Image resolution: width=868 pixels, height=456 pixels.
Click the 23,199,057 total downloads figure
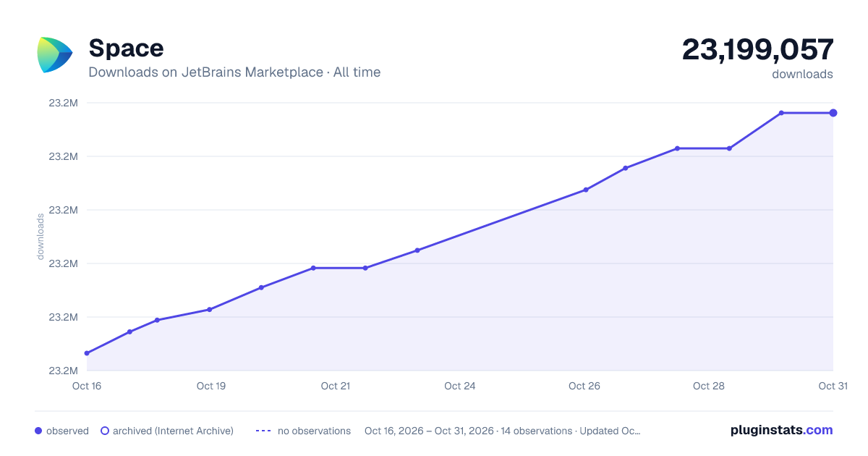click(x=757, y=50)
